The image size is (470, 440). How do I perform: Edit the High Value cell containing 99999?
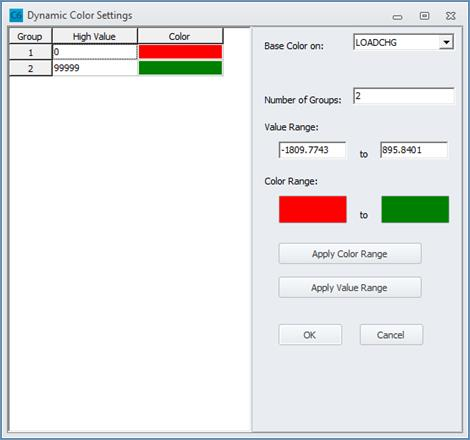pos(95,68)
